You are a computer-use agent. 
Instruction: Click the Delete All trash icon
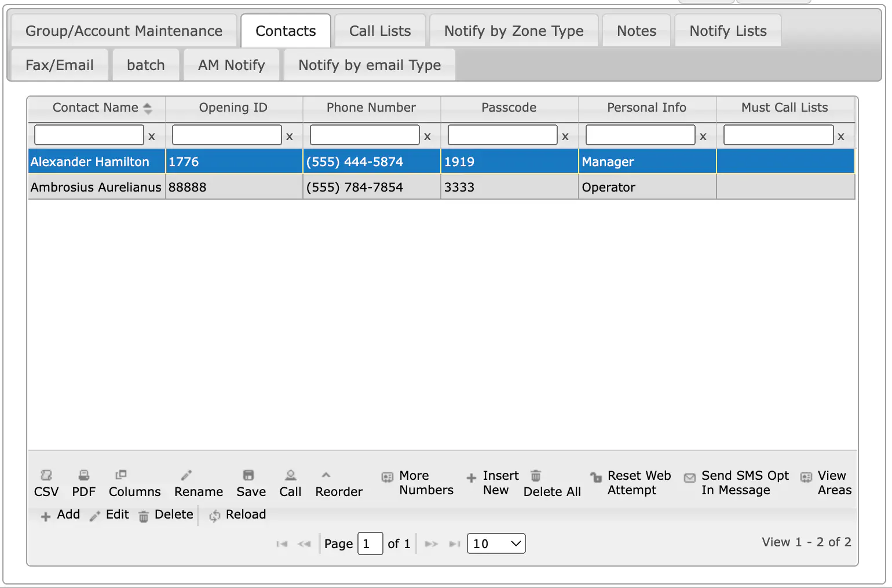coord(536,476)
